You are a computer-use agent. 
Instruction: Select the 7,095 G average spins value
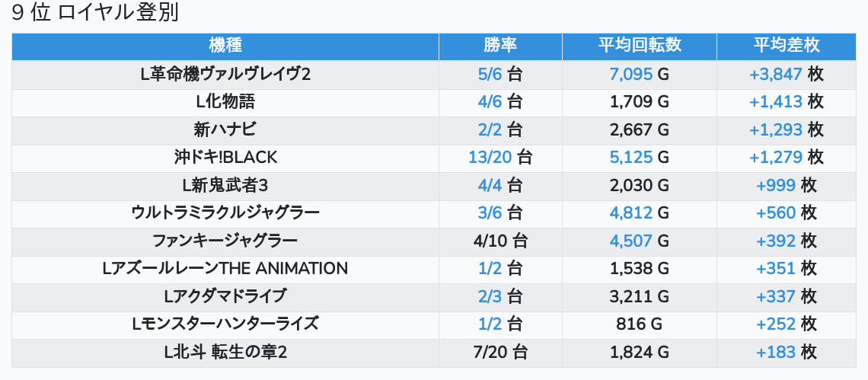point(639,74)
